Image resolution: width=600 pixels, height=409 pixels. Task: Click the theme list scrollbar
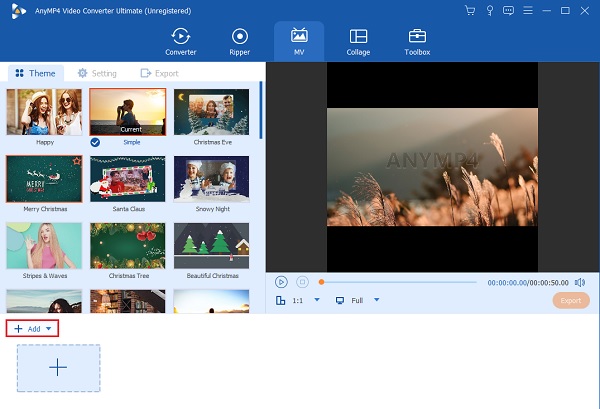(261, 110)
